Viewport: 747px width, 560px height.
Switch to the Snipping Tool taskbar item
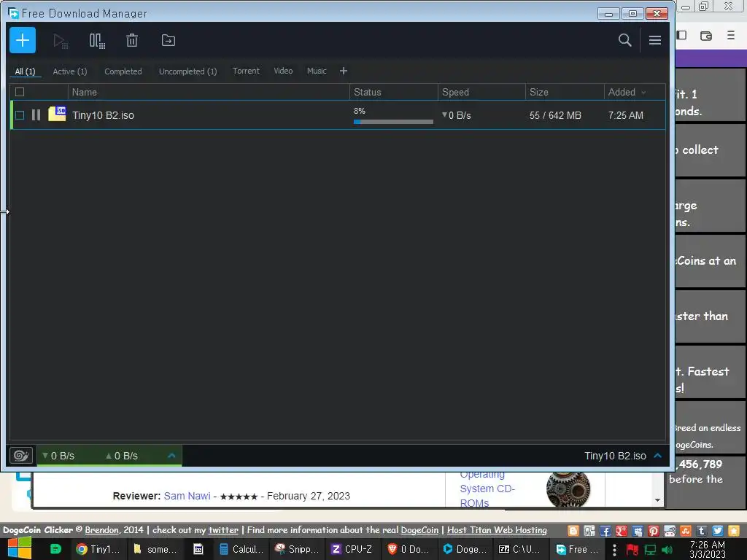[298, 549]
